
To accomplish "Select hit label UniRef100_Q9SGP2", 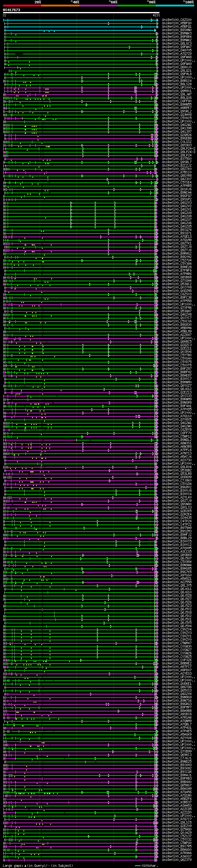I will tap(177, 200).
